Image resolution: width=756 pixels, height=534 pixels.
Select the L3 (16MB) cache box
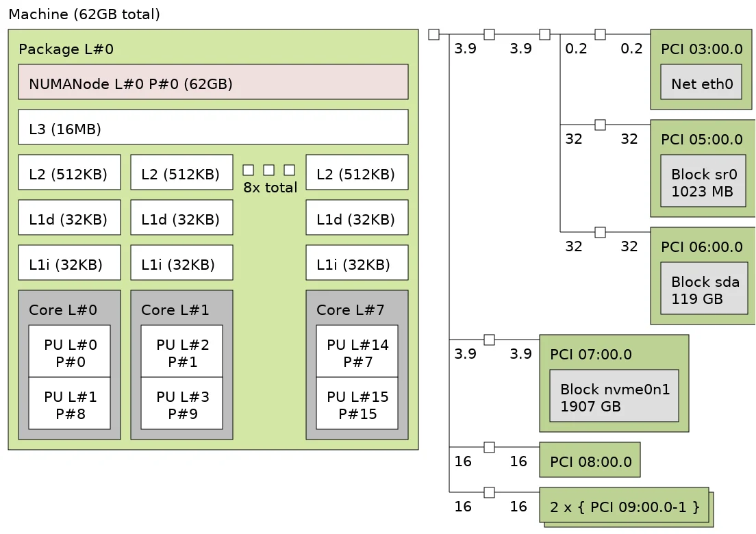[213, 127]
